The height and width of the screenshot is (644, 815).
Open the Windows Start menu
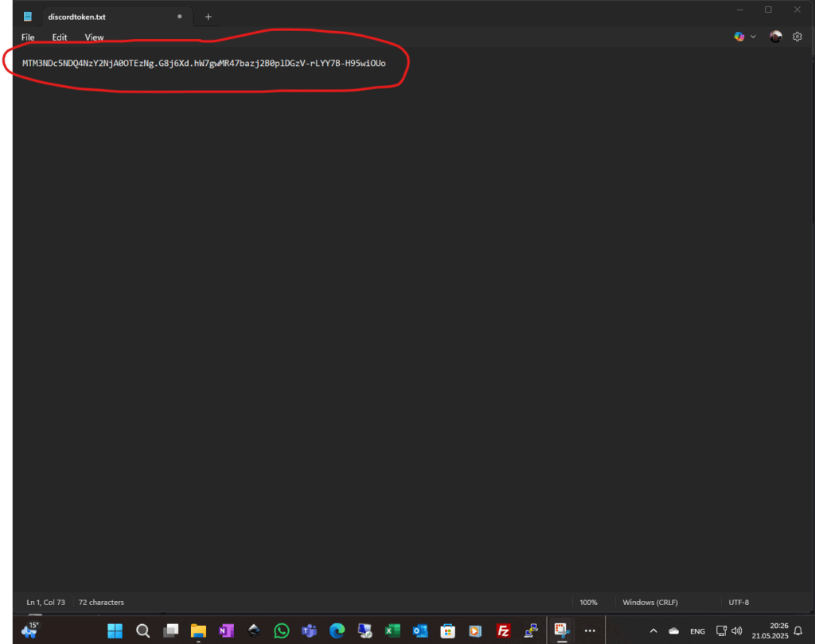tap(115, 631)
